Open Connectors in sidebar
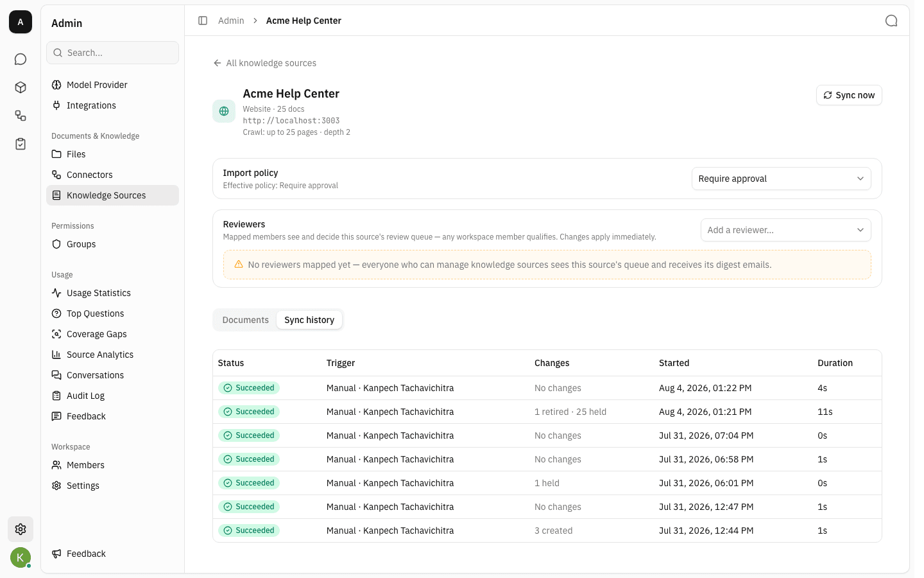The image size is (924, 578). (x=112, y=175)
